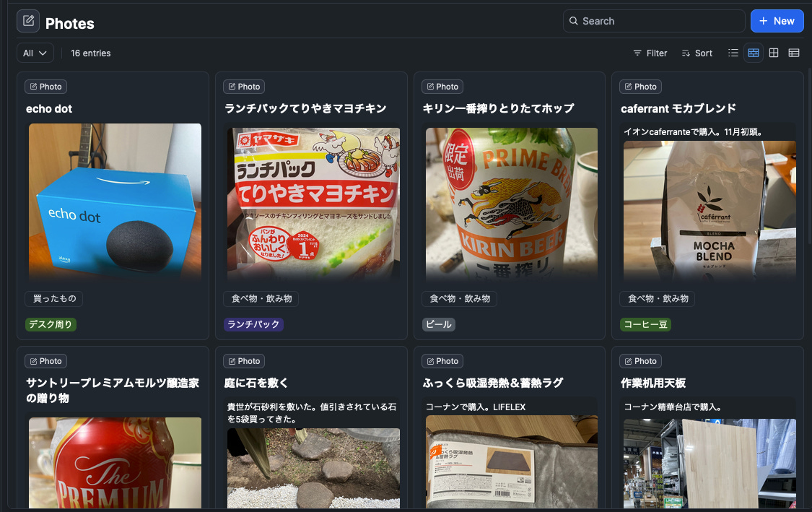
Task: Click 食べ物・飲み物 tag on caferrant card
Action: 658,298
